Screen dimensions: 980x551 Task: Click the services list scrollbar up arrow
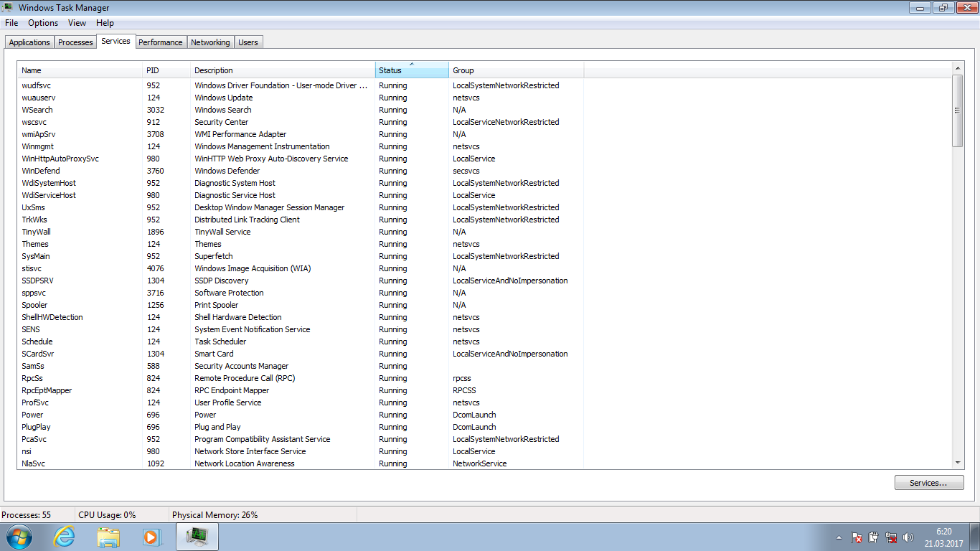958,68
